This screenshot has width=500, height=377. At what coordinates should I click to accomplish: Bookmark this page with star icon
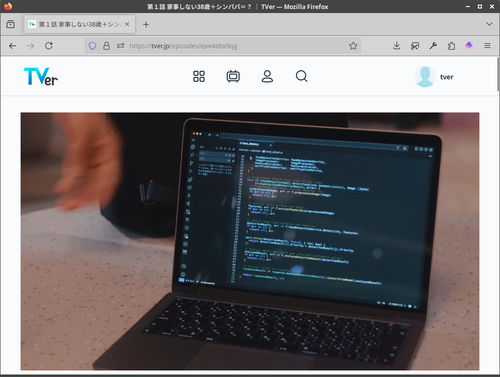pos(353,46)
